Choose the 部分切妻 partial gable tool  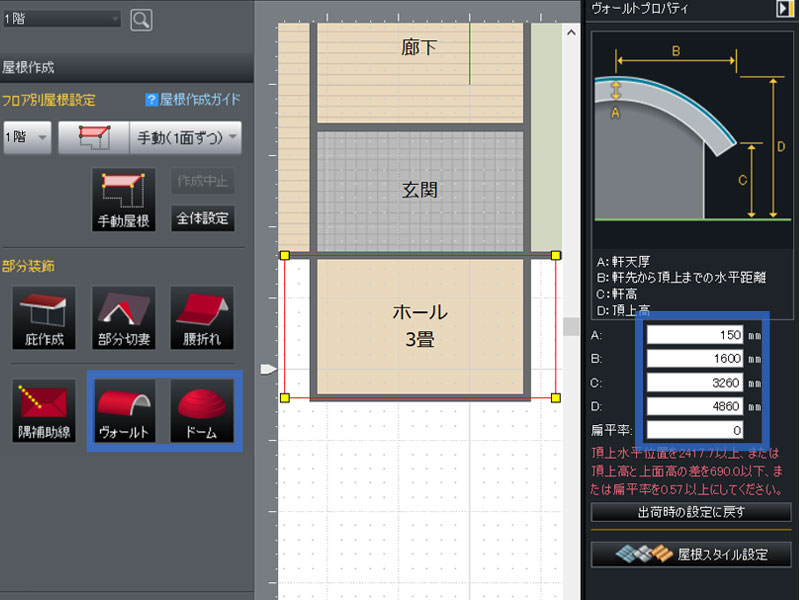click(123, 318)
